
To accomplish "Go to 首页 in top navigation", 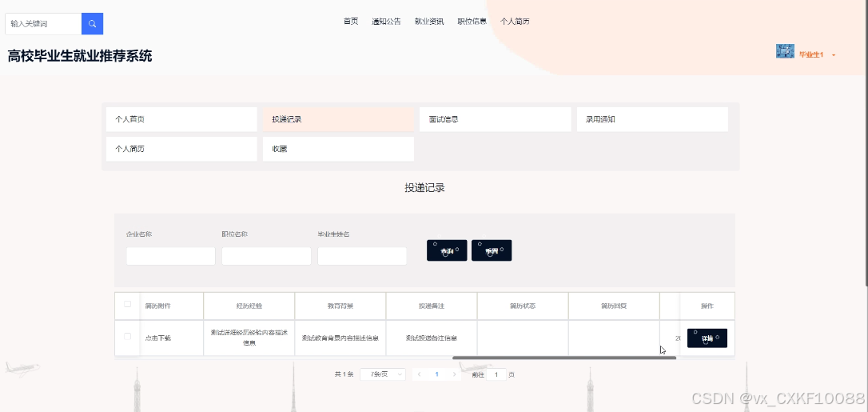I will [x=351, y=22].
